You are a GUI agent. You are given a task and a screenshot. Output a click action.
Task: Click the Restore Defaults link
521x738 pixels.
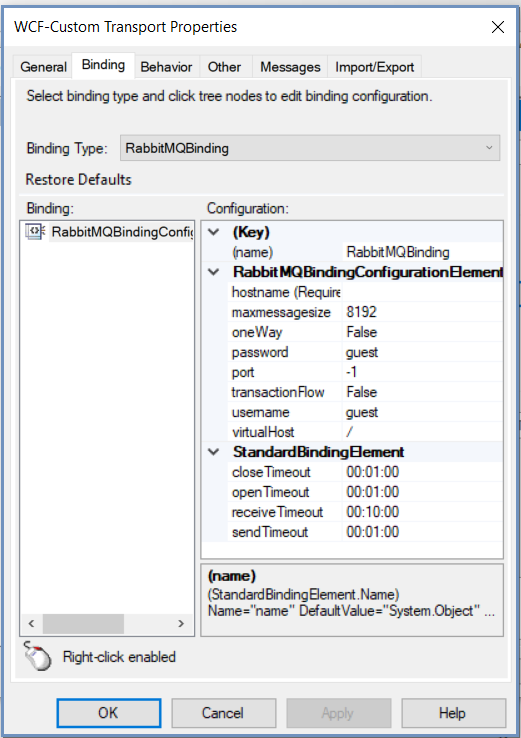(x=78, y=179)
